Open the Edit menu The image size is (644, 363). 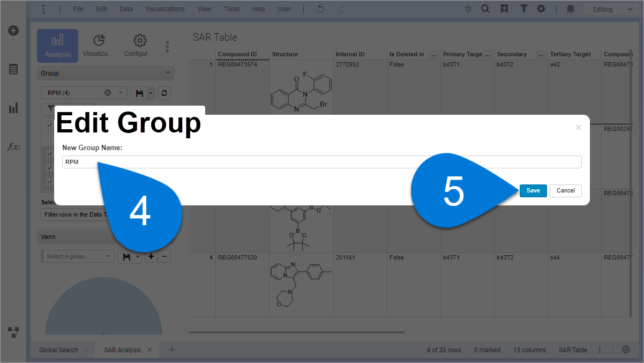click(x=101, y=9)
